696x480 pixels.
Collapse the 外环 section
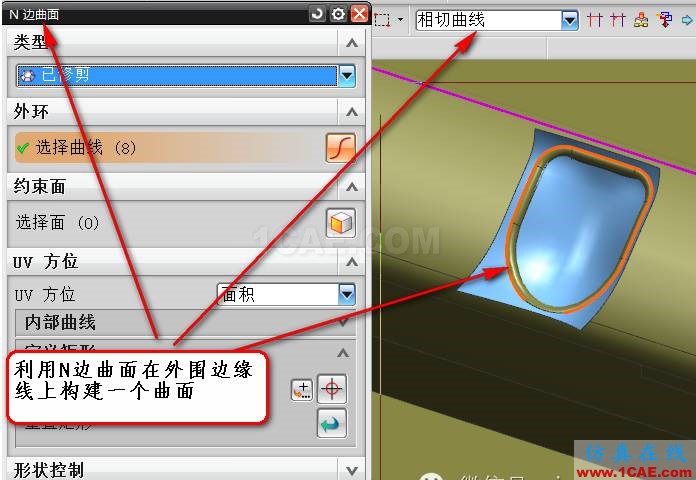coord(352,111)
